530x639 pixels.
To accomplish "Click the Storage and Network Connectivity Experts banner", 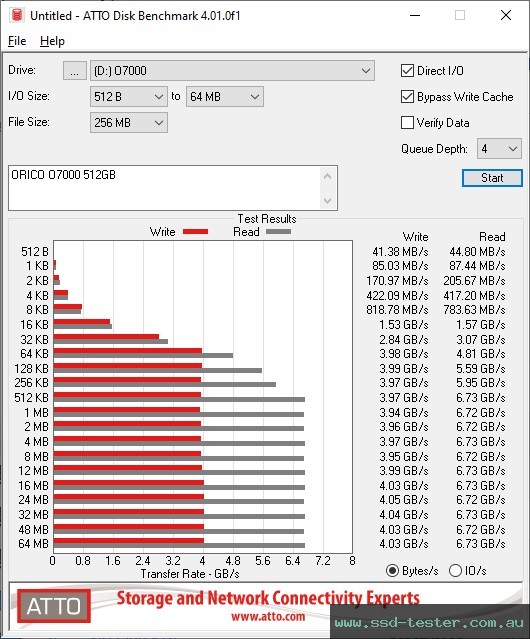I will [x=268, y=599].
